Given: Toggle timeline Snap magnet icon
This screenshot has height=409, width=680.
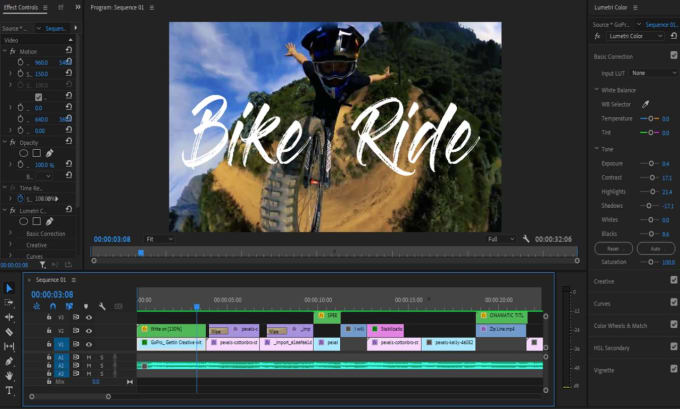Looking at the screenshot, I should (53, 306).
